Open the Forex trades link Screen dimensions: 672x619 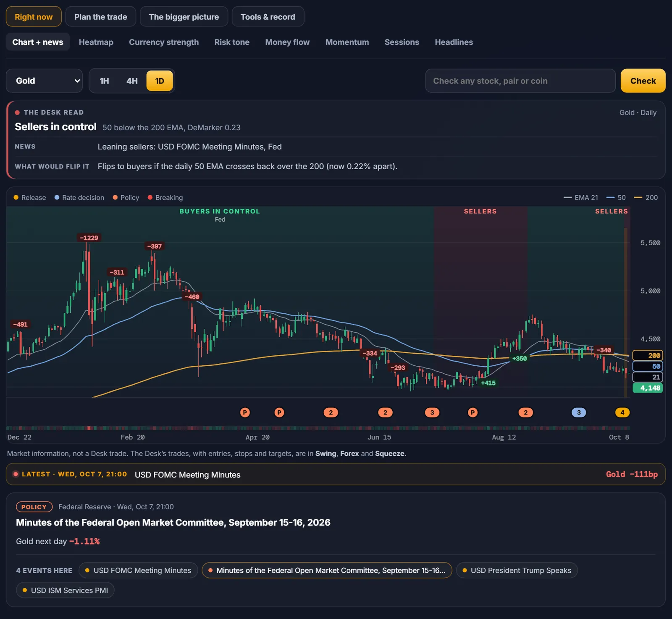(x=349, y=454)
